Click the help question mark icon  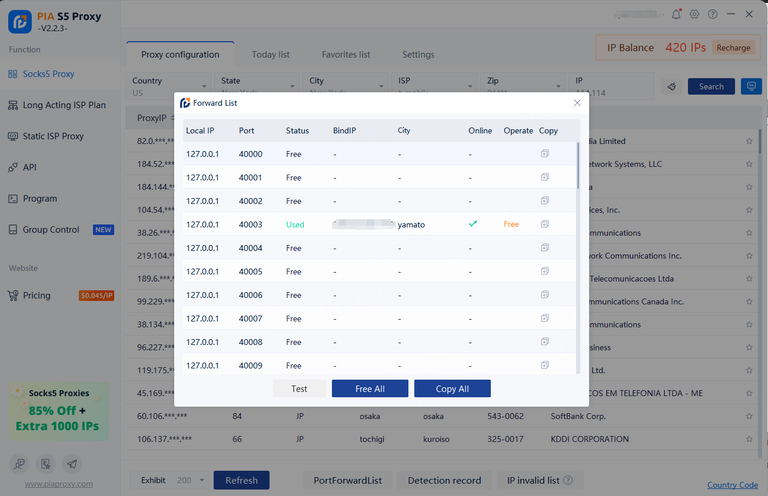click(712, 14)
